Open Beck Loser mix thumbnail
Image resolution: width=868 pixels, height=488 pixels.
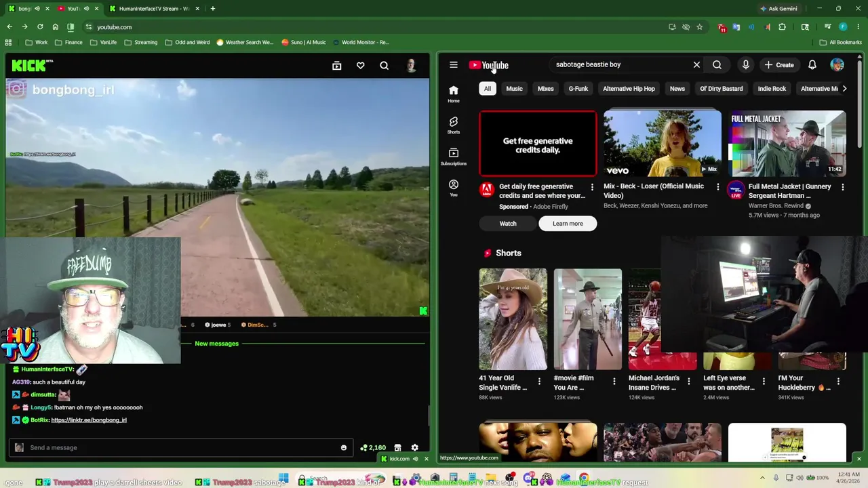[x=663, y=144]
